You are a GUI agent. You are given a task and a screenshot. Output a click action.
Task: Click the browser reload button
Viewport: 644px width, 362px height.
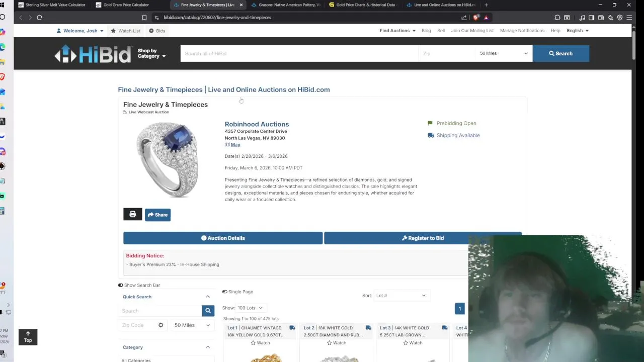pos(39,18)
